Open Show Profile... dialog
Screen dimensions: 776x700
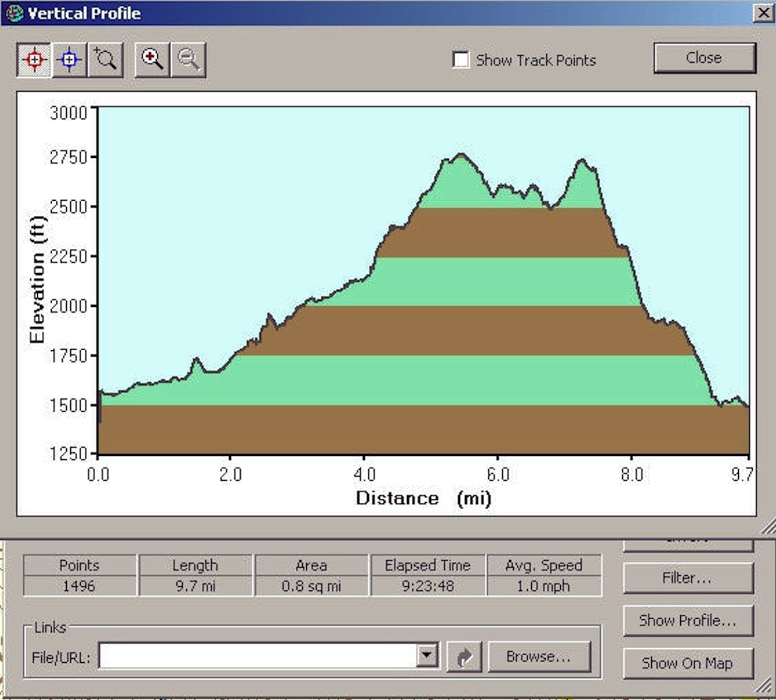pyautogui.click(x=688, y=620)
